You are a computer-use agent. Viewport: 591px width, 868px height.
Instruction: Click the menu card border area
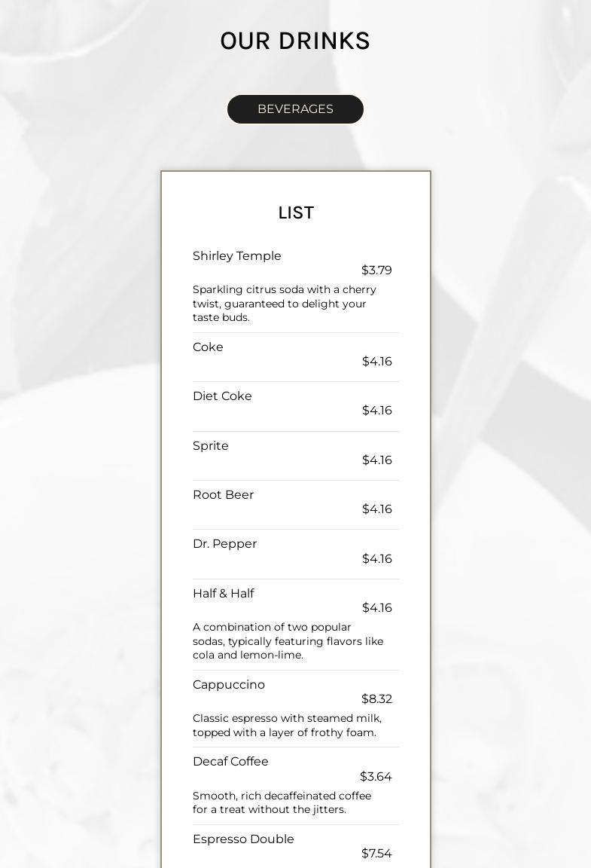(161, 377)
